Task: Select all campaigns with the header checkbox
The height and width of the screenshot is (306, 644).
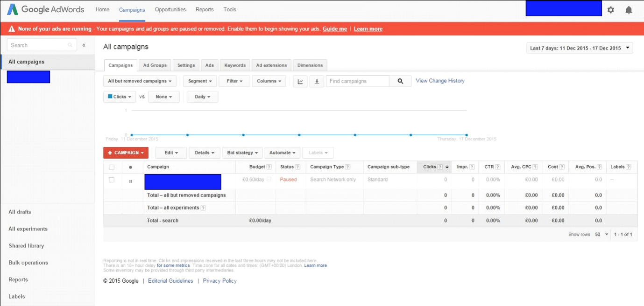Action: pos(112,167)
